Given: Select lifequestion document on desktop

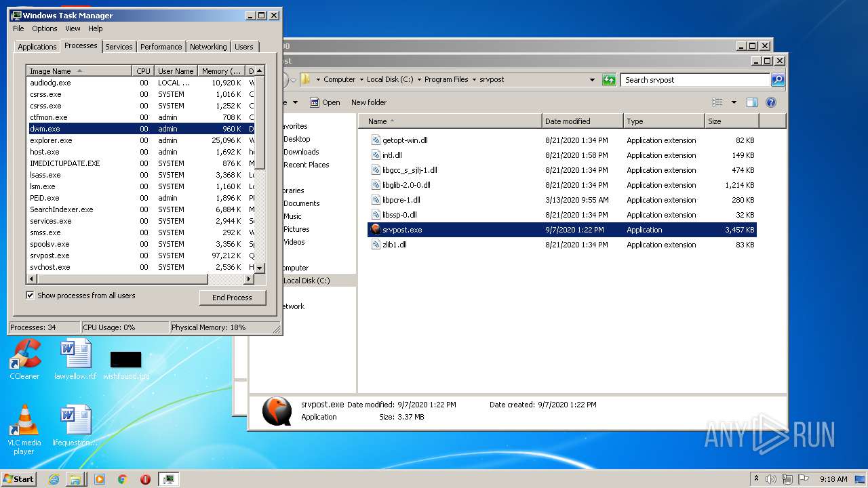Looking at the screenshot, I should 75,426.
